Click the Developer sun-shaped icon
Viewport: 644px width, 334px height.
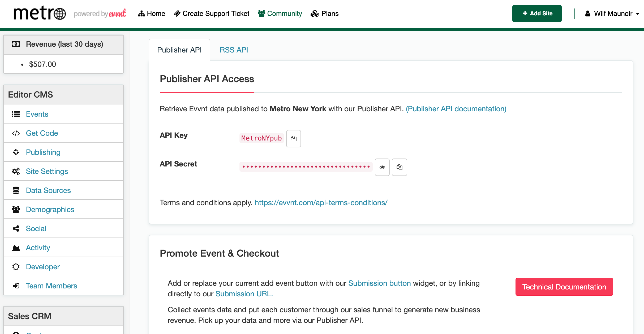pyautogui.click(x=16, y=267)
